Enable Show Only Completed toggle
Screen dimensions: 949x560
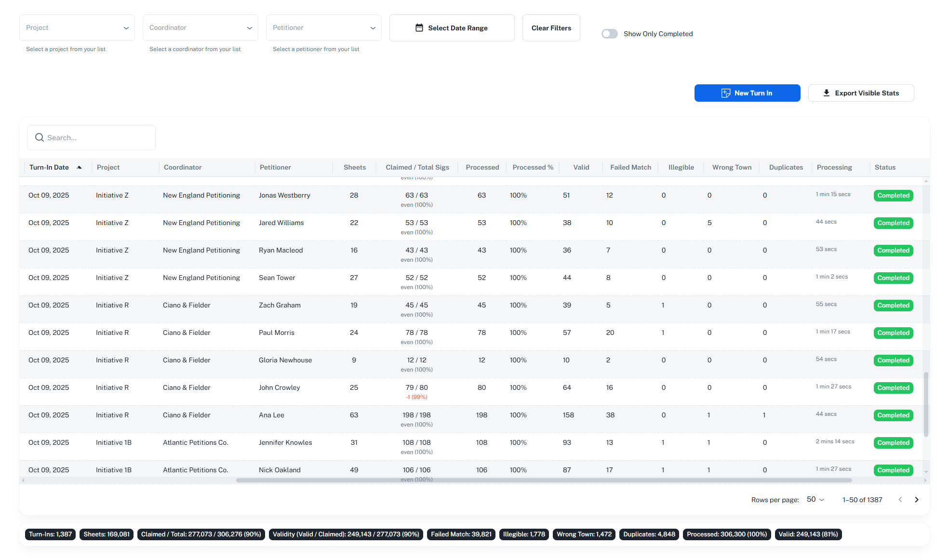609,34
